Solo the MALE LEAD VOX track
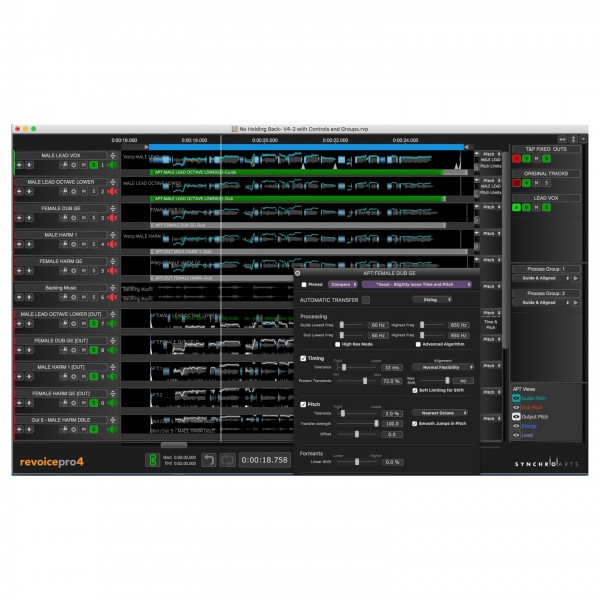Image resolution: width=600 pixels, height=600 pixels. pyautogui.click(x=94, y=165)
